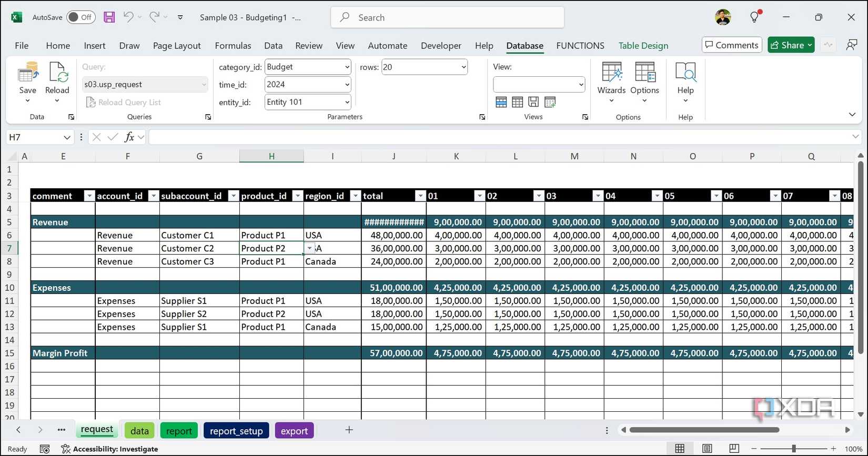Open the category_id Budget dropdown
This screenshot has height=456, width=868.
click(x=347, y=67)
